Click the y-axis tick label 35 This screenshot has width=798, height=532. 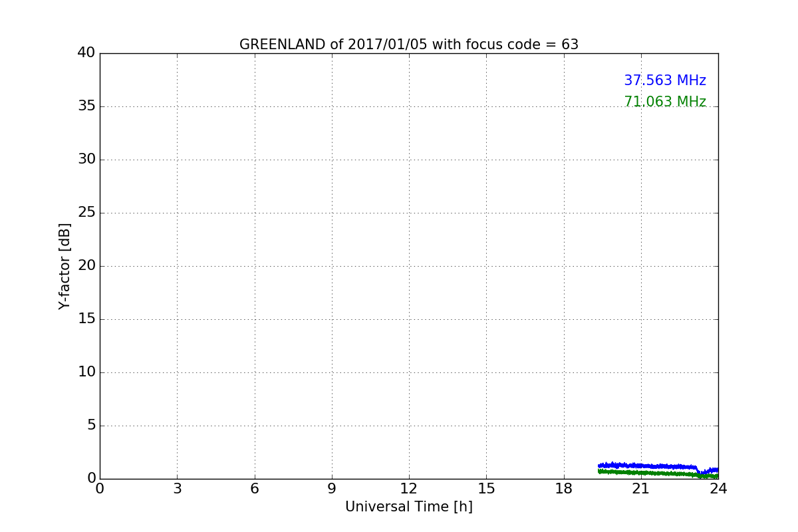click(86, 106)
